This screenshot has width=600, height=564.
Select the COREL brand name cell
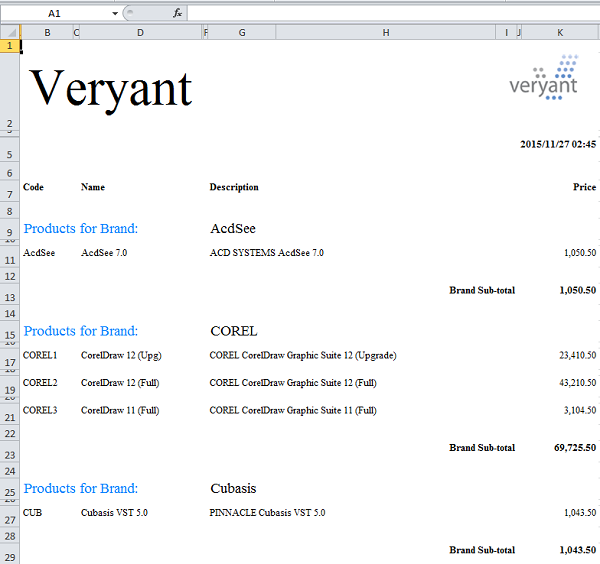pyautogui.click(x=234, y=331)
